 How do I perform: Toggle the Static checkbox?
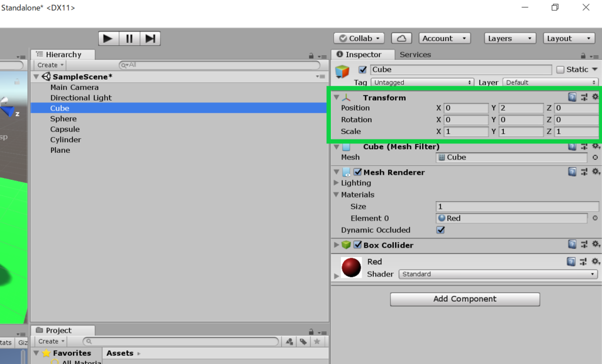point(560,69)
